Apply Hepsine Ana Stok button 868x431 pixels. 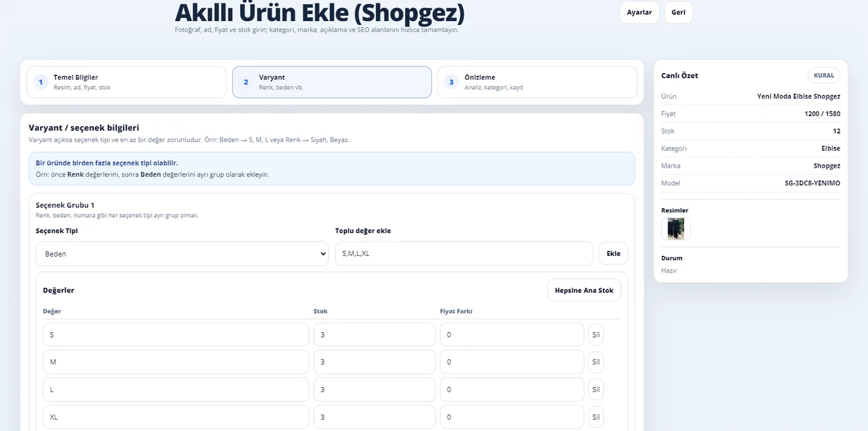tap(584, 290)
